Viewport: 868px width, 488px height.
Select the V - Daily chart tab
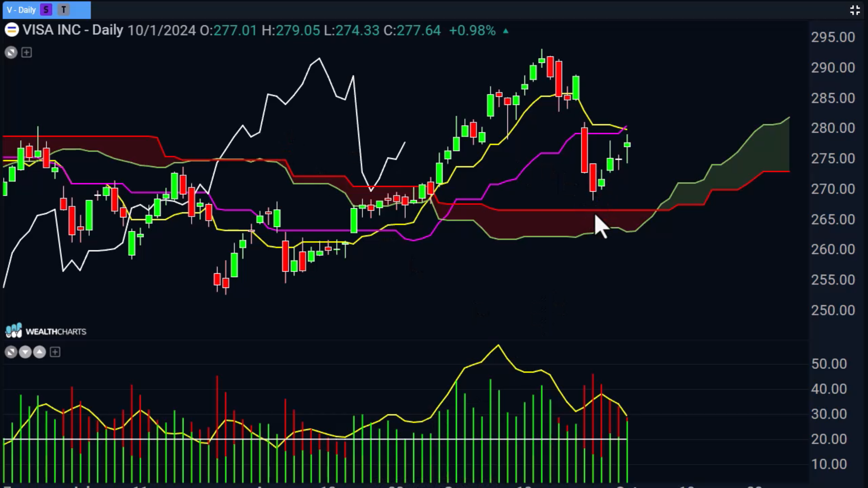pos(47,9)
